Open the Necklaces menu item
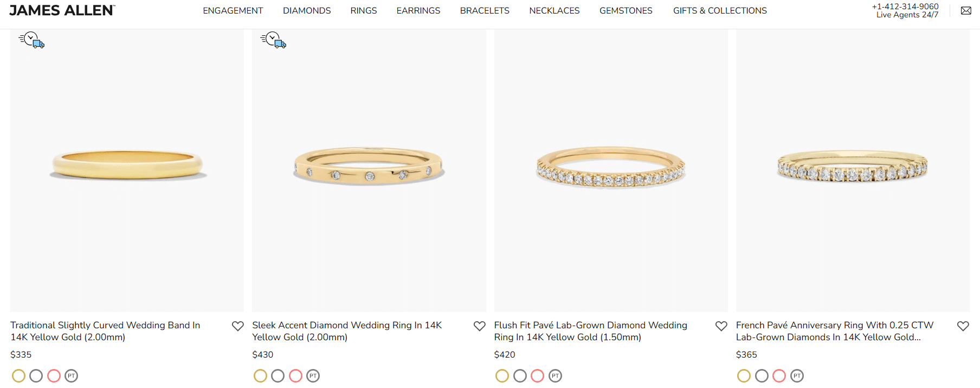This screenshot has height=388, width=980. 554,11
